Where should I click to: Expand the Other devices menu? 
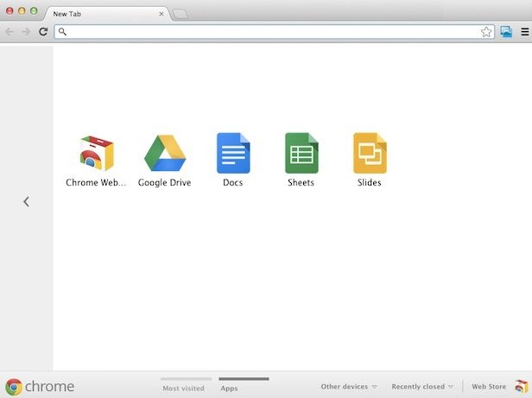coord(349,387)
